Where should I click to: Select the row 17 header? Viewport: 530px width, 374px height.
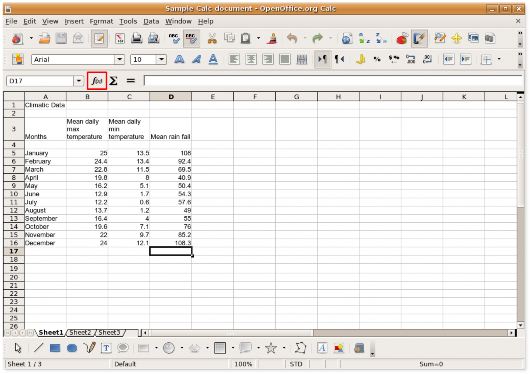(x=14, y=251)
